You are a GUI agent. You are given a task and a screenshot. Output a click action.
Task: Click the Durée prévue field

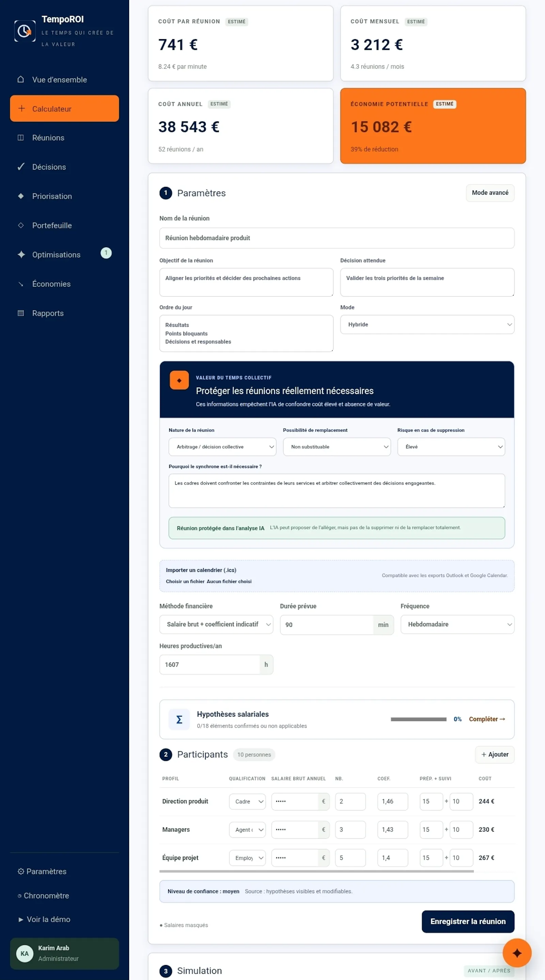327,625
